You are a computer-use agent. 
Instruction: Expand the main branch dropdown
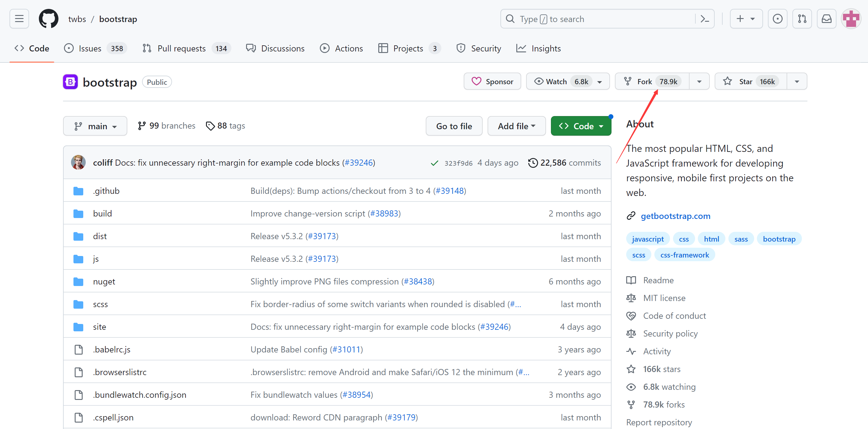tap(95, 126)
